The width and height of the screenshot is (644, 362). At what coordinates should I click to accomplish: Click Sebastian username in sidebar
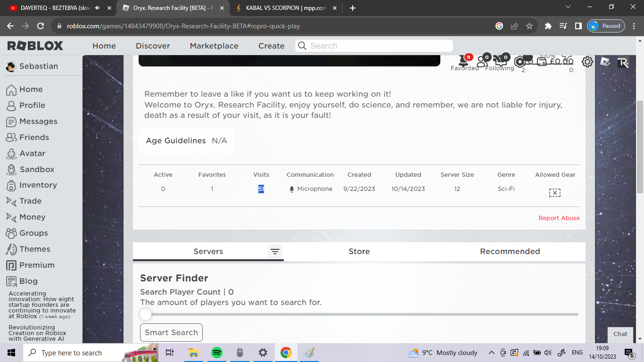point(39,66)
